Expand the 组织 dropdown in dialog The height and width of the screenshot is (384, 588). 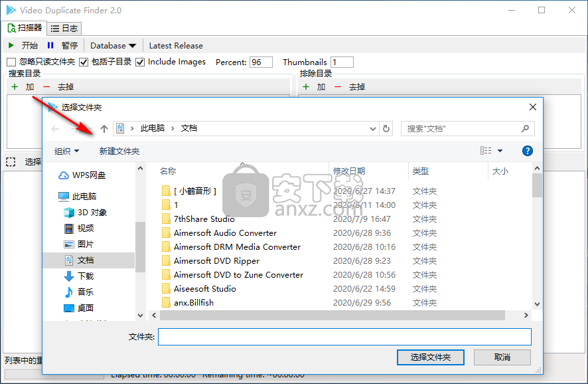66,151
